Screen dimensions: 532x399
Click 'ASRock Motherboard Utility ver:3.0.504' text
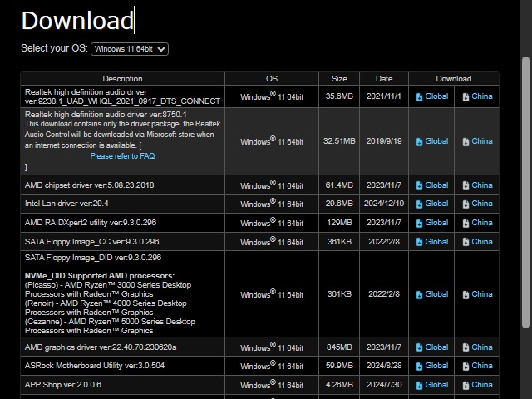pos(94,366)
